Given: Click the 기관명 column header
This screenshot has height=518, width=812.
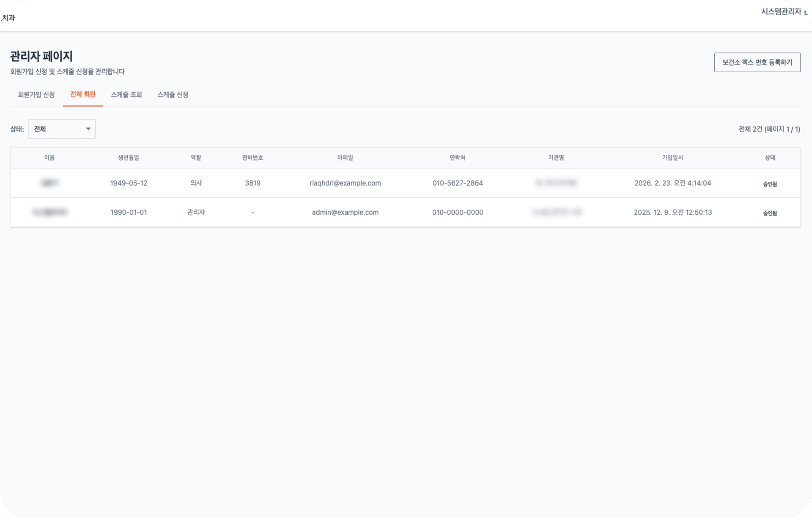Looking at the screenshot, I should click(556, 158).
